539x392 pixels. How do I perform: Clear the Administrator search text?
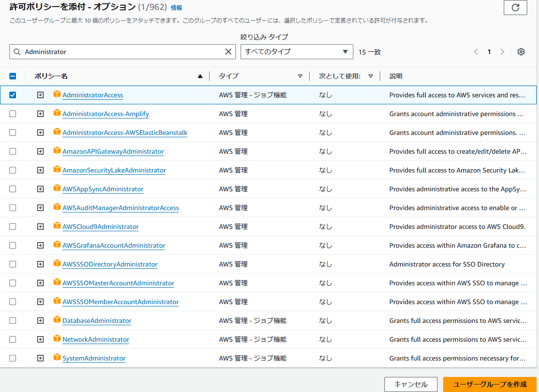[x=228, y=52]
